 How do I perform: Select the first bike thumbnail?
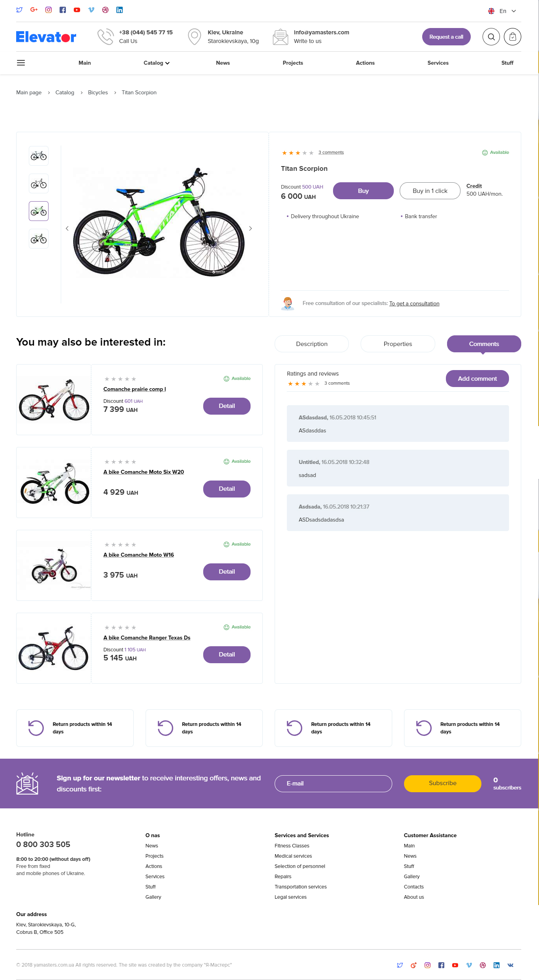click(39, 156)
